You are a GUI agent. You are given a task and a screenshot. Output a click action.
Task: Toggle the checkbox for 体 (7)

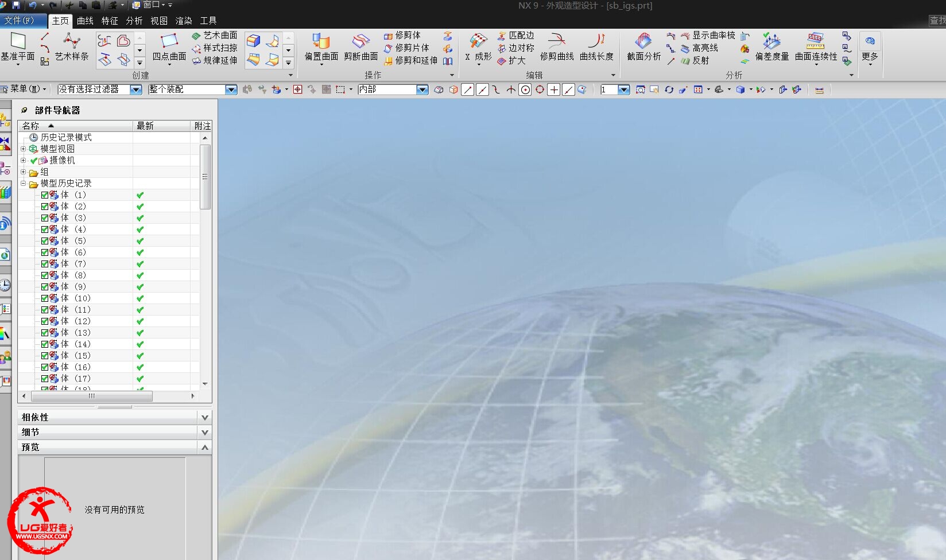tap(45, 264)
